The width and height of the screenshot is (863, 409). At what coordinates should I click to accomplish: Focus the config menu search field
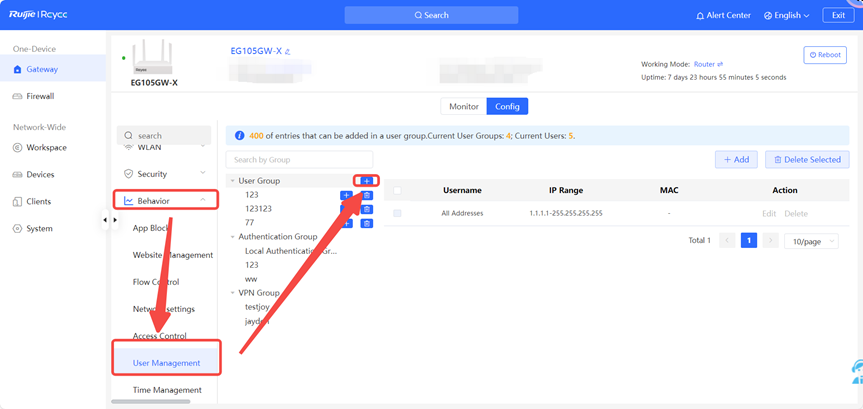click(x=164, y=135)
